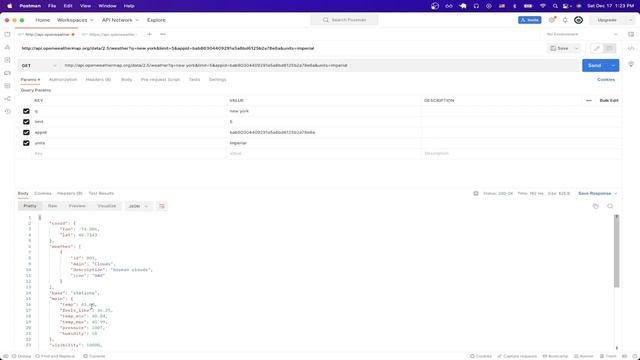Click Bulk Edit for query params
This screenshot has height=360, width=640.
609,100
